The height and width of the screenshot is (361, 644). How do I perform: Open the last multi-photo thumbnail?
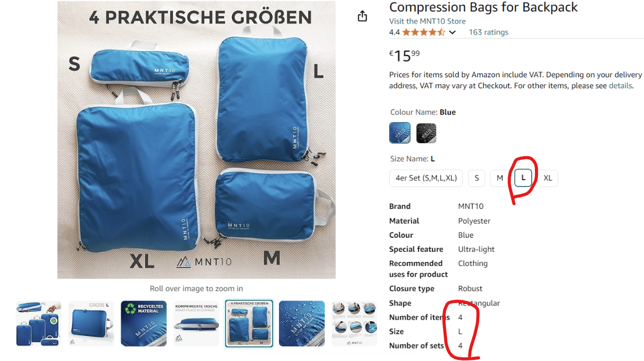pyautogui.click(x=354, y=323)
